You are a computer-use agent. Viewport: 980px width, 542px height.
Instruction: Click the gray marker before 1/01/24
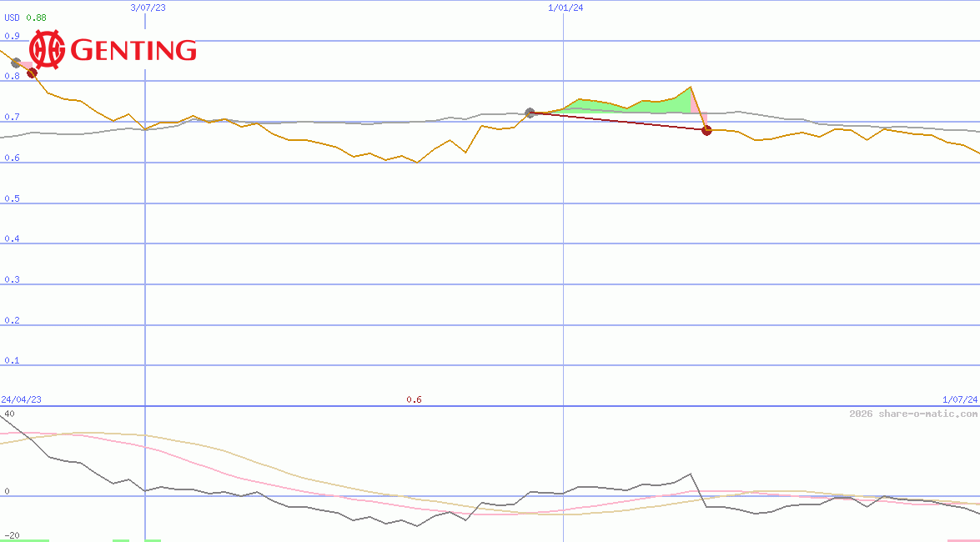click(530, 113)
